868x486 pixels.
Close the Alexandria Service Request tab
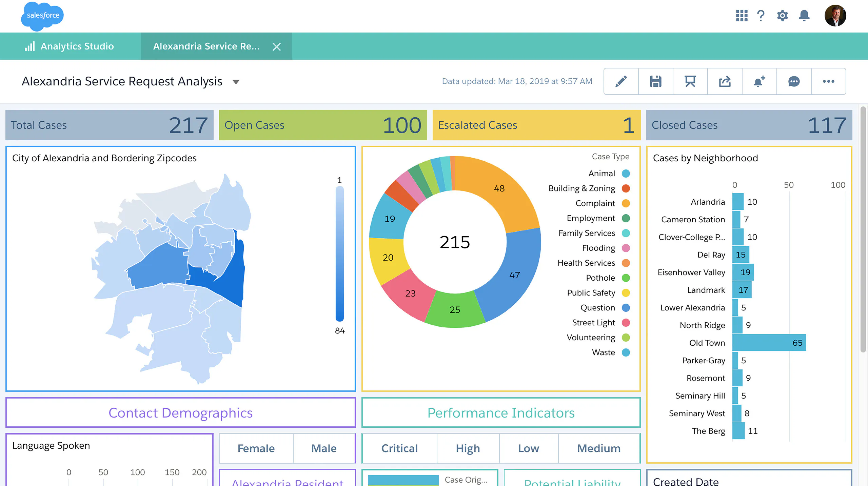click(x=277, y=47)
